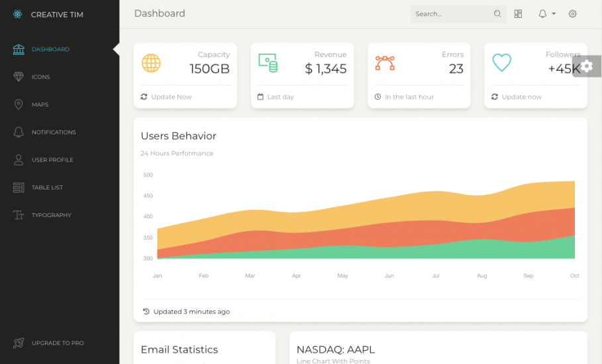
Task: Click the magnifier search icon
Action: coord(497,14)
